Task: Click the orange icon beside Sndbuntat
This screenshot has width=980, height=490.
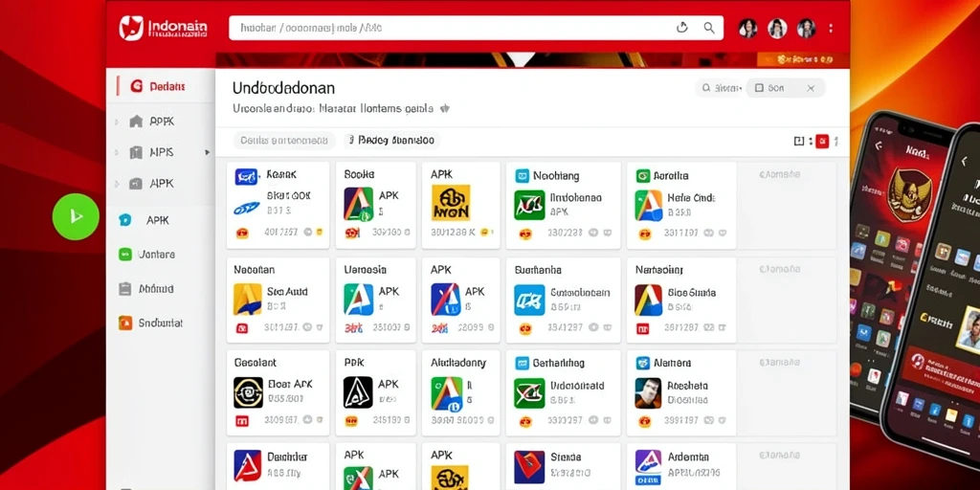Action: click(125, 323)
